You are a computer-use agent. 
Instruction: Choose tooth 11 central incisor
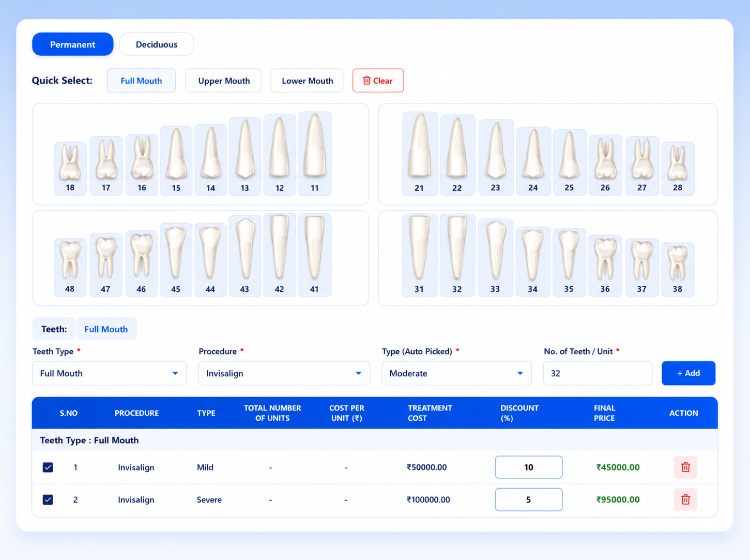click(315, 153)
